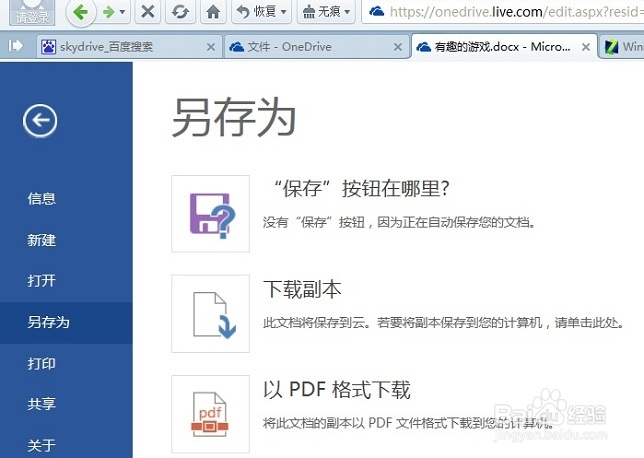The height and width of the screenshot is (458, 644).
Task: Go to the browser home page
Action: point(213,12)
